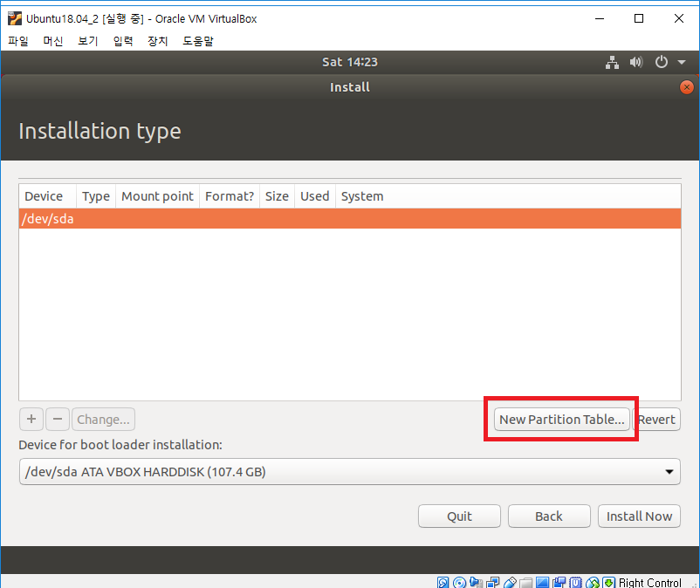Screen dimensions: 700x588
Task: Click New Partition Table... button
Action: click(x=561, y=419)
